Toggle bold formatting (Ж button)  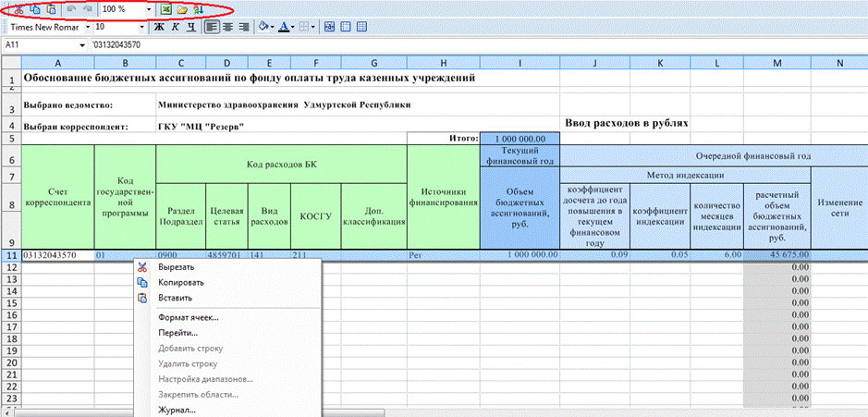coord(159,27)
